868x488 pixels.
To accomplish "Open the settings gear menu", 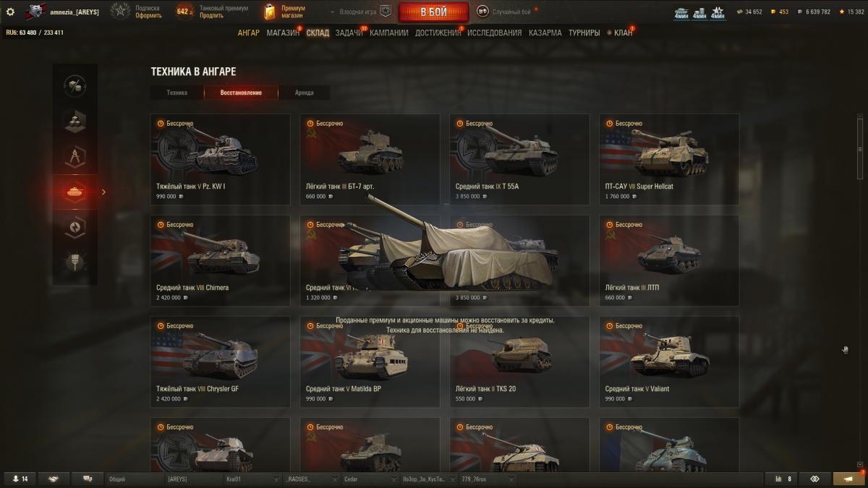I will pyautogui.click(x=10, y=12).
